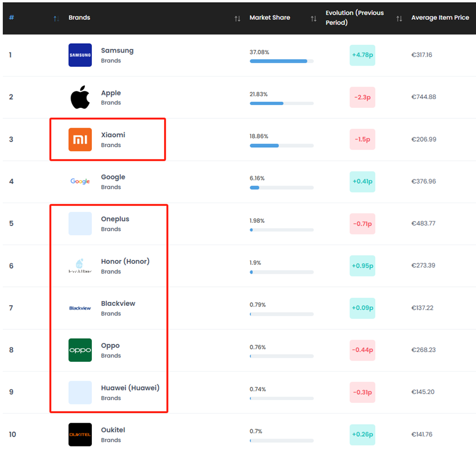Click the Oneplus placeholder logo thumbnail
The width and height of the screenshot is (476, 457).
(x=80, y=224)
